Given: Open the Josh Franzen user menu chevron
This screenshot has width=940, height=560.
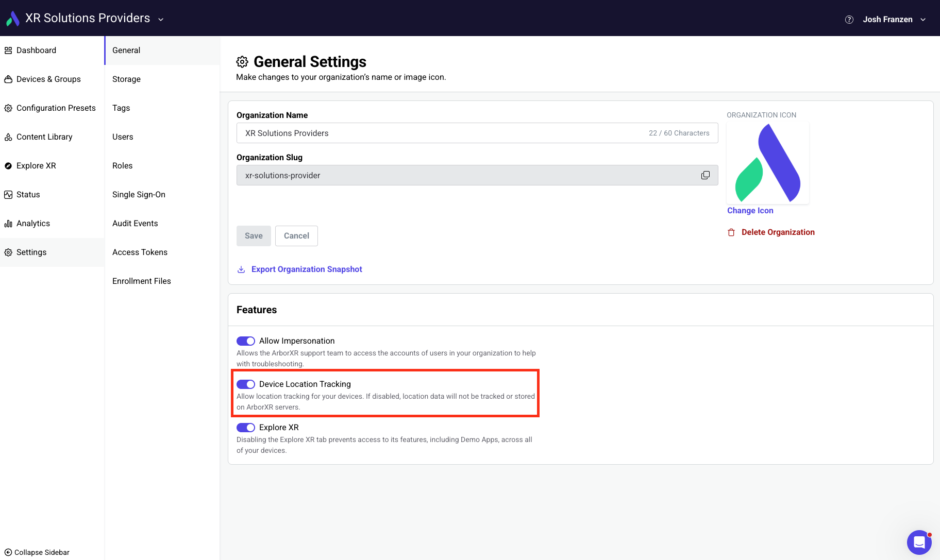Looking at the screenshot, I should 923,20.
